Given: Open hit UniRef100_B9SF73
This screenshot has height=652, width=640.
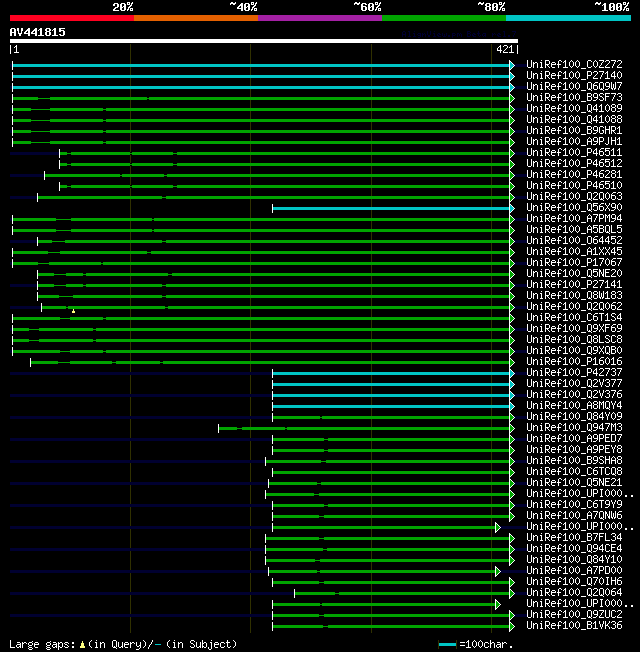Looking at the screenshot, I should tap(574, 97).
